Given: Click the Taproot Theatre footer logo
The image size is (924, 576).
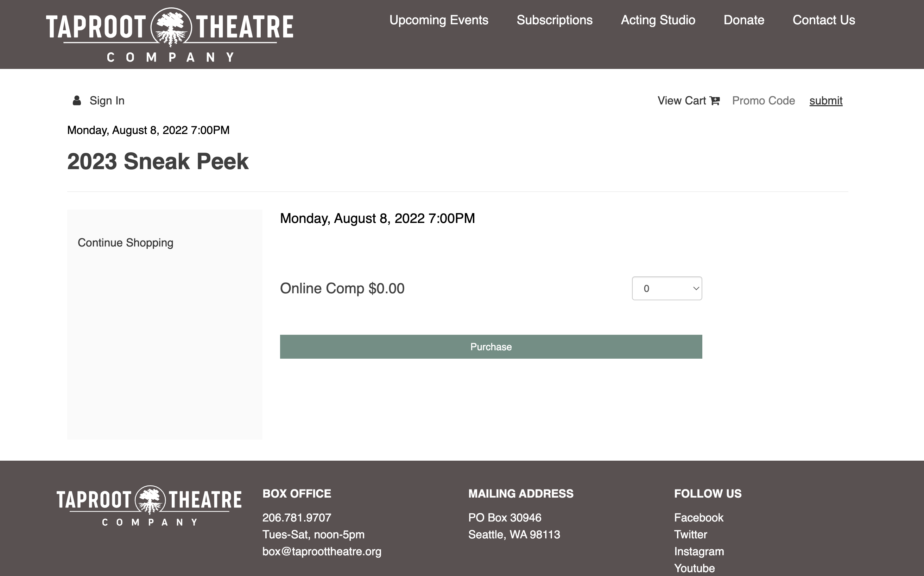Looking at the screenshot, I should click(149, 506).
